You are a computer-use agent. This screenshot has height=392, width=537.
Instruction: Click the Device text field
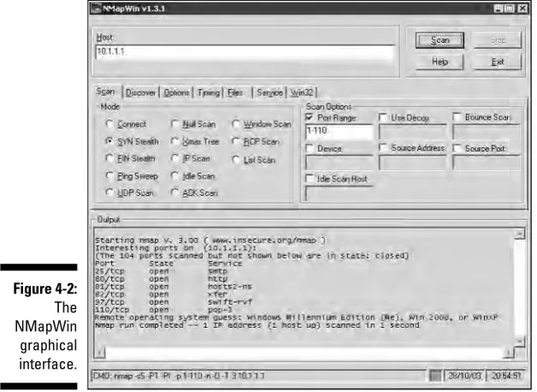click(339, 163)
